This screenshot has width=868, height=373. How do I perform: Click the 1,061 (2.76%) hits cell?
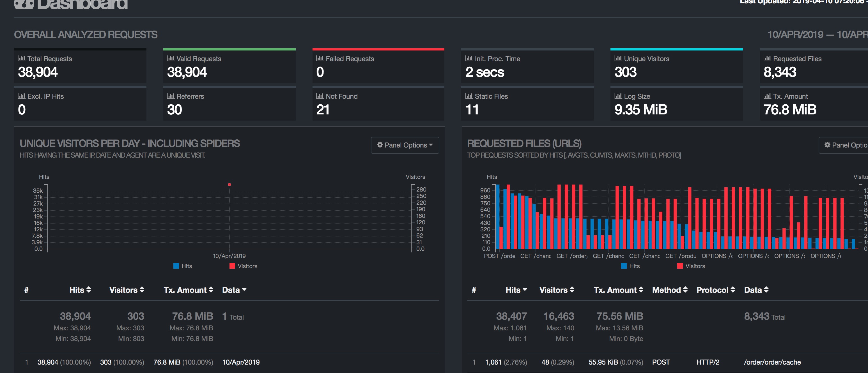(x=506, y=362)
